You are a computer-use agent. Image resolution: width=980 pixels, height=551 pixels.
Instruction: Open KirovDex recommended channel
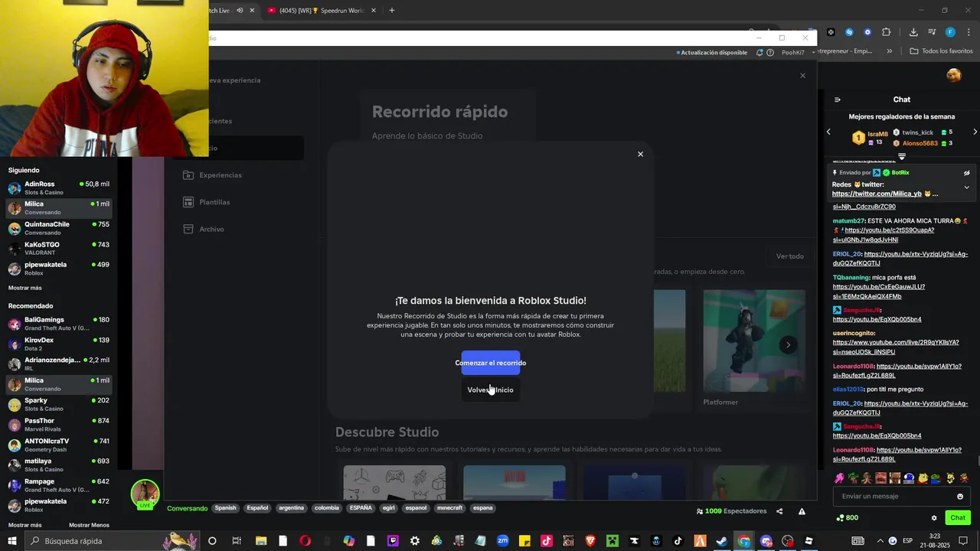[58, 344]
